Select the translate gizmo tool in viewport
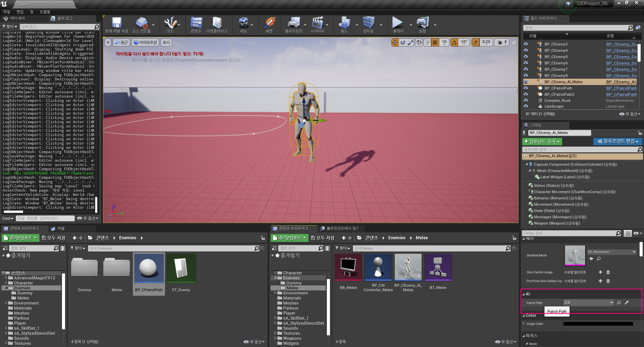Screen dimensions: 644x347 [395, 42]
